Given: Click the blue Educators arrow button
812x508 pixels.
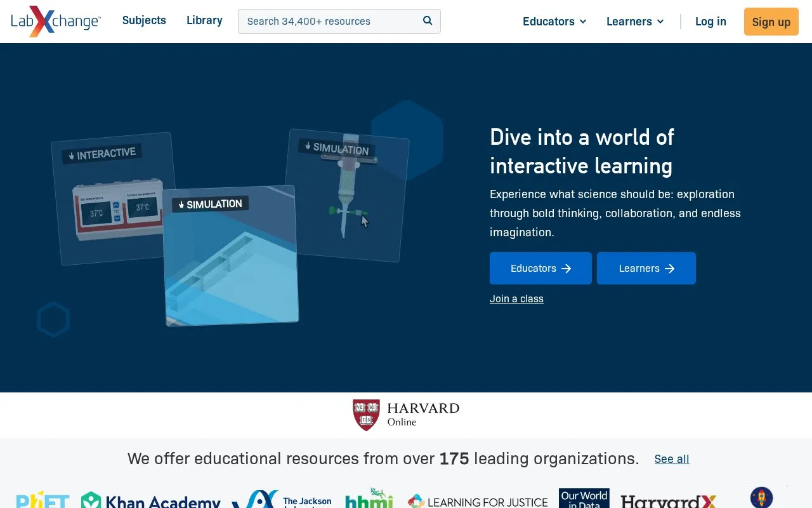Looking at the screenshot, I should [540, 269].
